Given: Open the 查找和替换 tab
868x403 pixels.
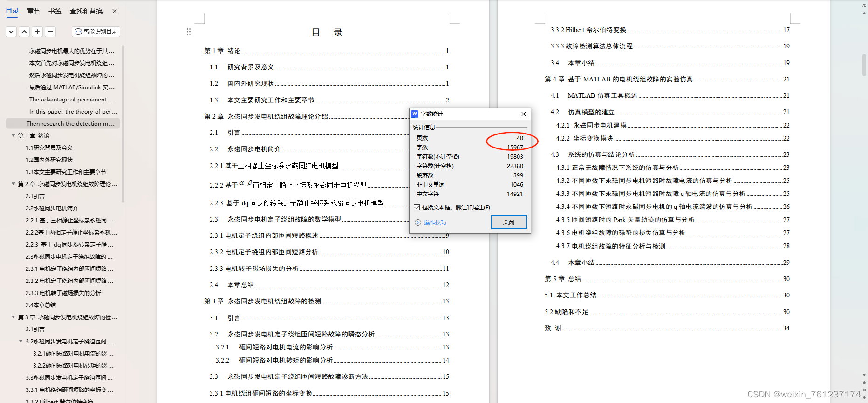Looking at the screenshot, I should pos(86,11).
